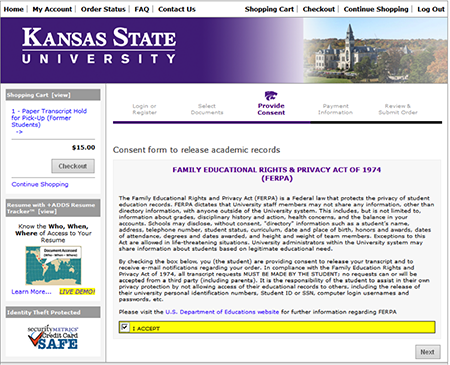Open the LIVE DEMO link
Image resolution: width=450 pixels, height=365 pixels.
click(77, 292)
